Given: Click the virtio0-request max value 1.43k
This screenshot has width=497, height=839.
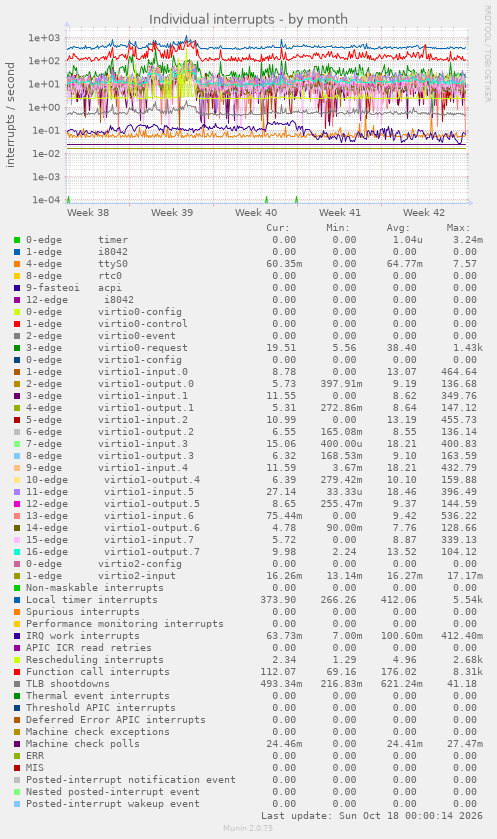Looking at the screenshot, I should (x=468, y=348).
